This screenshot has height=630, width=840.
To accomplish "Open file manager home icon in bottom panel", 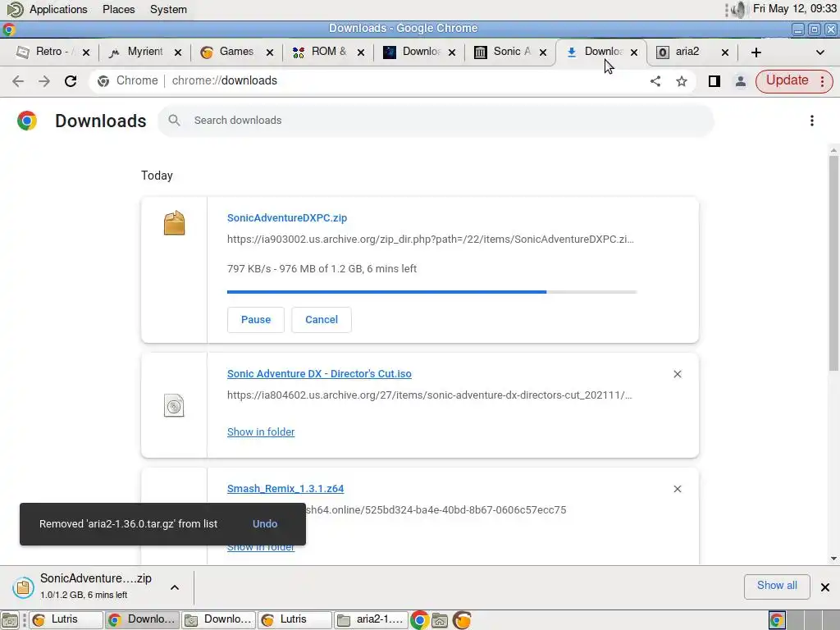I will point(440,620).
